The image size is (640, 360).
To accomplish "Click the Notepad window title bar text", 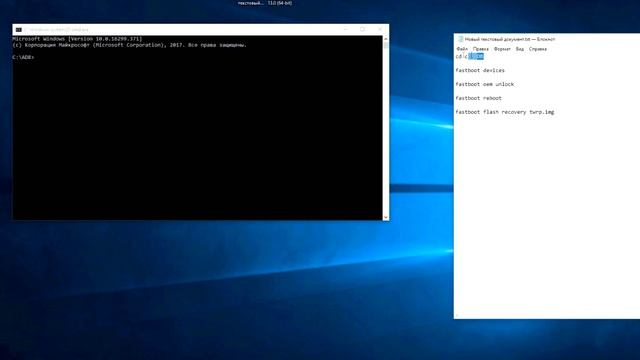I will click(x=510, y=39).
